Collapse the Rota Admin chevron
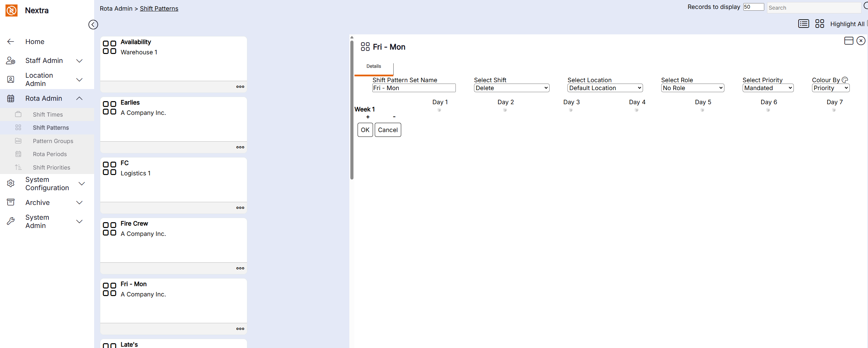 pos(79,98)
